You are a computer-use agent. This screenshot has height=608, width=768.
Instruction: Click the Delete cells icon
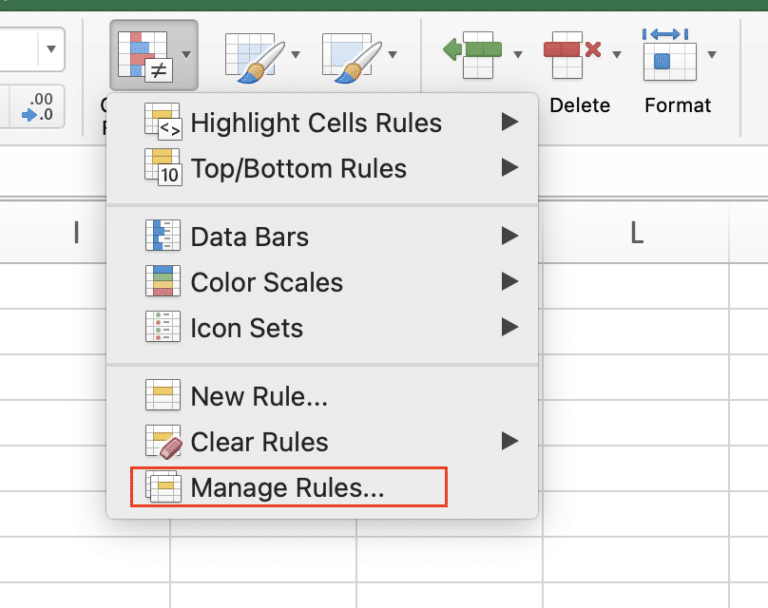click(571, 52)
